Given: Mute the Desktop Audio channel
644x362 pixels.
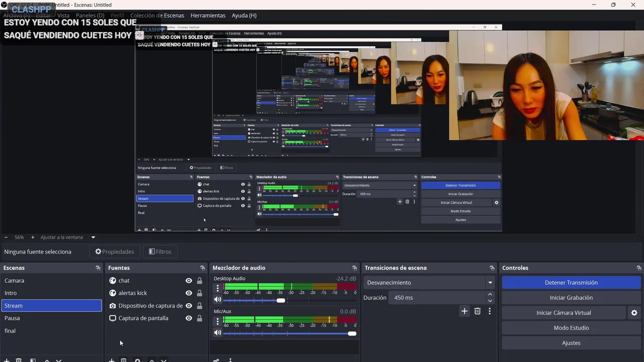Looking at the screenshot, I should (217, 300).
